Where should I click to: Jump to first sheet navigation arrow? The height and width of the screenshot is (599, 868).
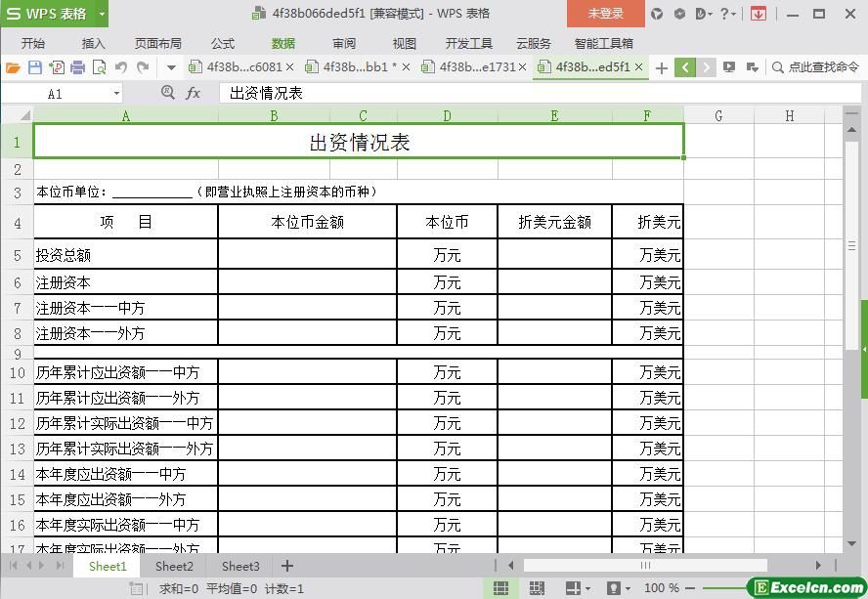click(13, 565)
